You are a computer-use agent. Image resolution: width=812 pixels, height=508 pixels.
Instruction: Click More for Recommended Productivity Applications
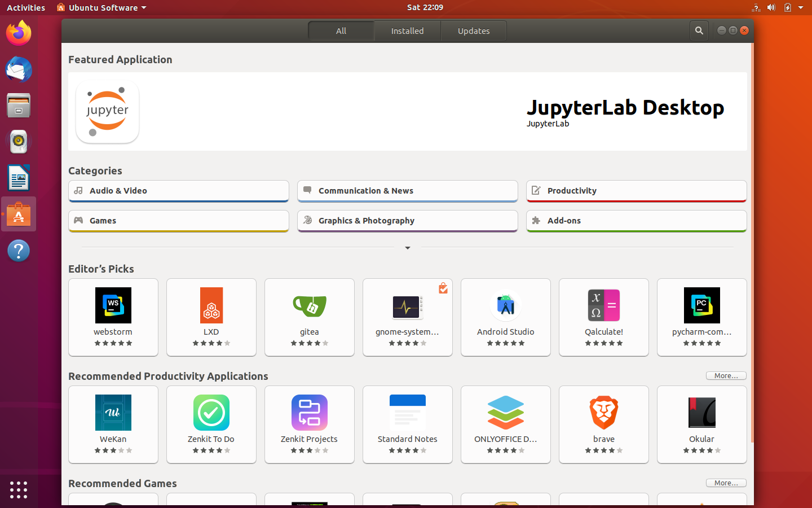click(x=726, y=376)
